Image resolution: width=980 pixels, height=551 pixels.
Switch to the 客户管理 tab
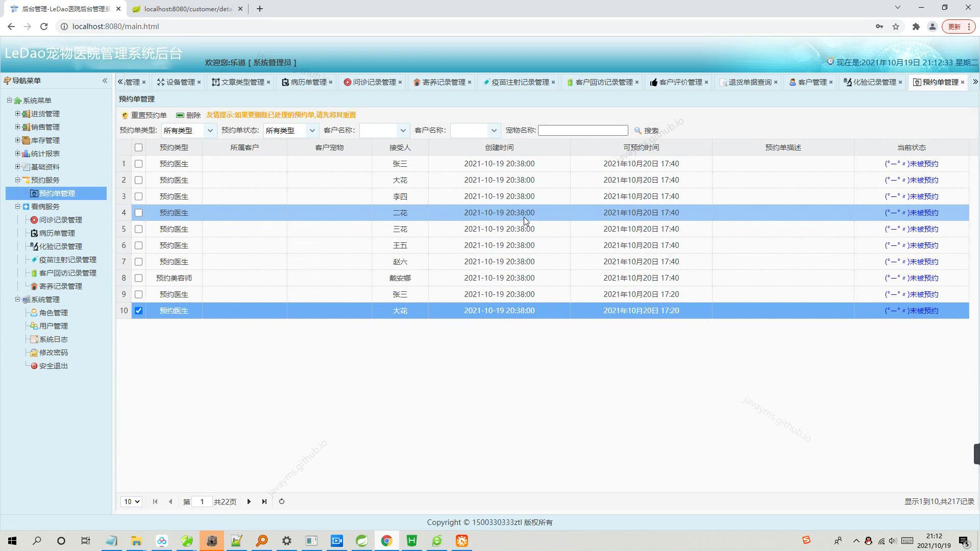(x=812, y=82)
